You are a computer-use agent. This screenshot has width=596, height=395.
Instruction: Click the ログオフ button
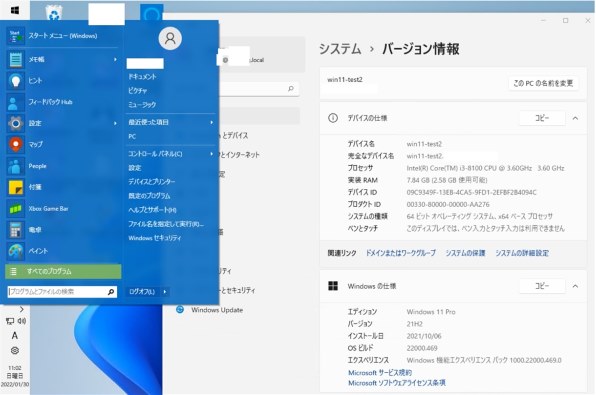(x=142, y=292)
